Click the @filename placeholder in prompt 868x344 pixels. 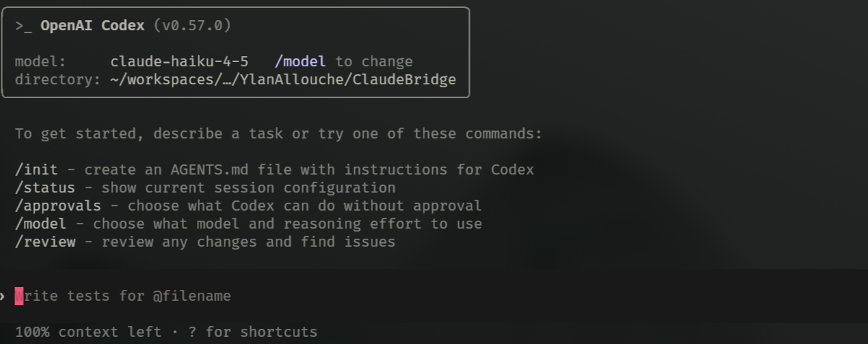191,296
